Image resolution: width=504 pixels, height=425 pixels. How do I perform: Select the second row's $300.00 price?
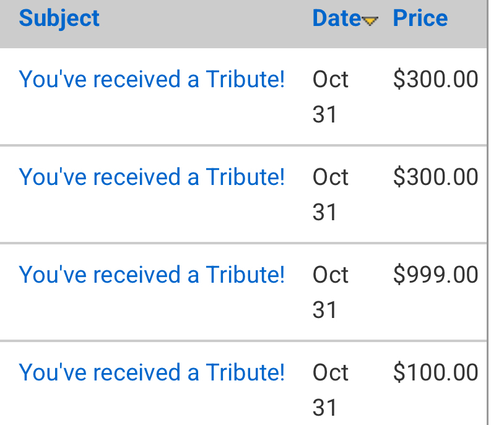pos(435,177)
